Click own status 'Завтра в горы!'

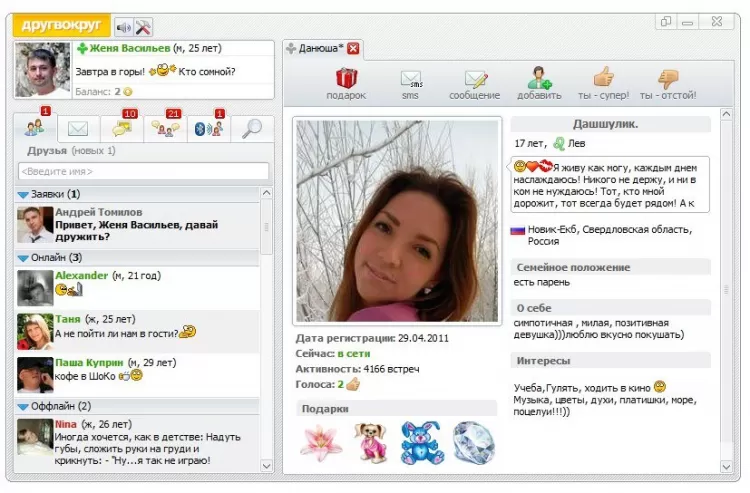(110, 72)
